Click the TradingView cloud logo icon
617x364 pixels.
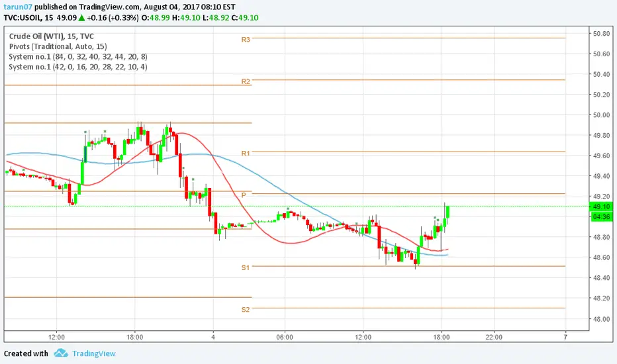tap(61, 353)
